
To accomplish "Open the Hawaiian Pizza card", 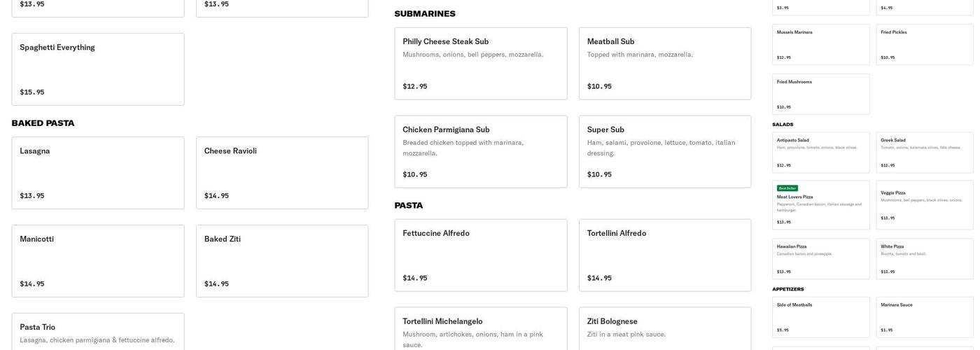I will coord(820,259).
